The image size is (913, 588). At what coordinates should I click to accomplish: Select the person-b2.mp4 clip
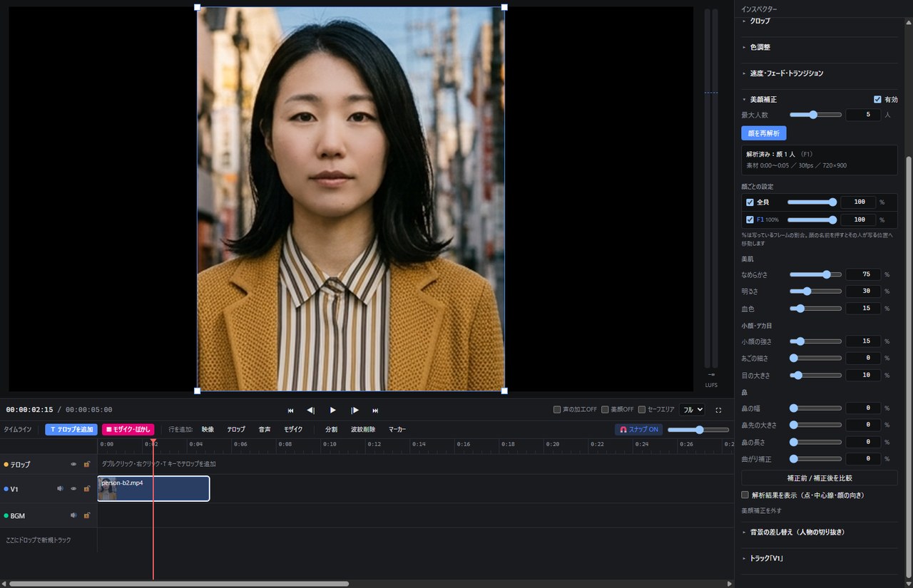click(x=153, y=489)
